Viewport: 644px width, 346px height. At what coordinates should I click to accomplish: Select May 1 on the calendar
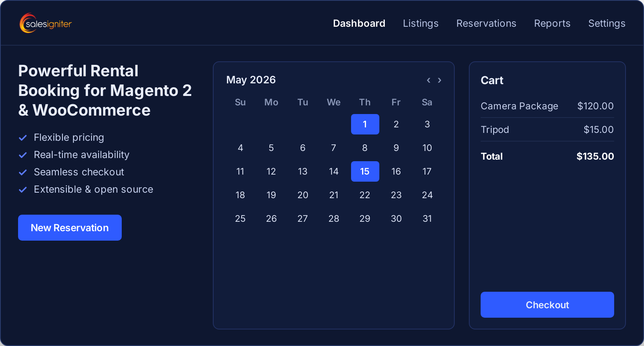(365, 124)
